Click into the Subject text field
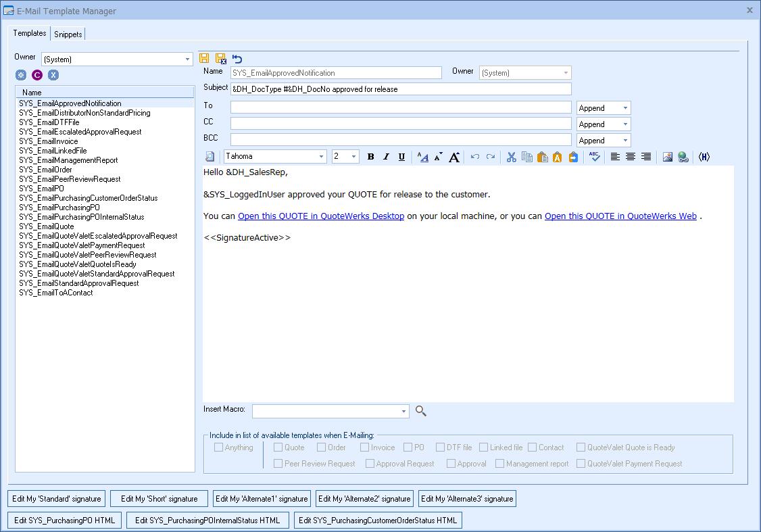The image size is (761, 532). coord(401,89)
